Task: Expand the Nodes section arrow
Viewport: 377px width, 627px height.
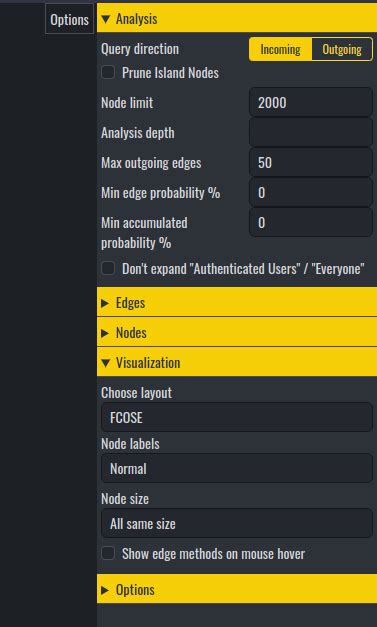Action: 105,333
